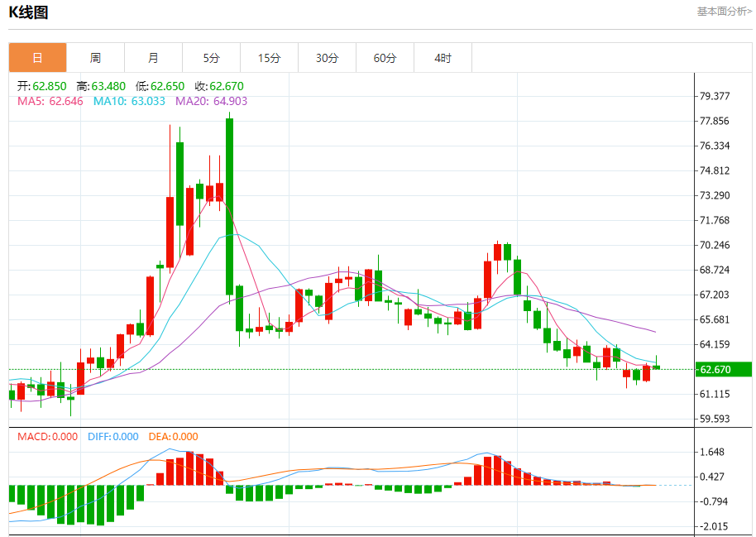Open the 5分 interval tab

[211, 58]
